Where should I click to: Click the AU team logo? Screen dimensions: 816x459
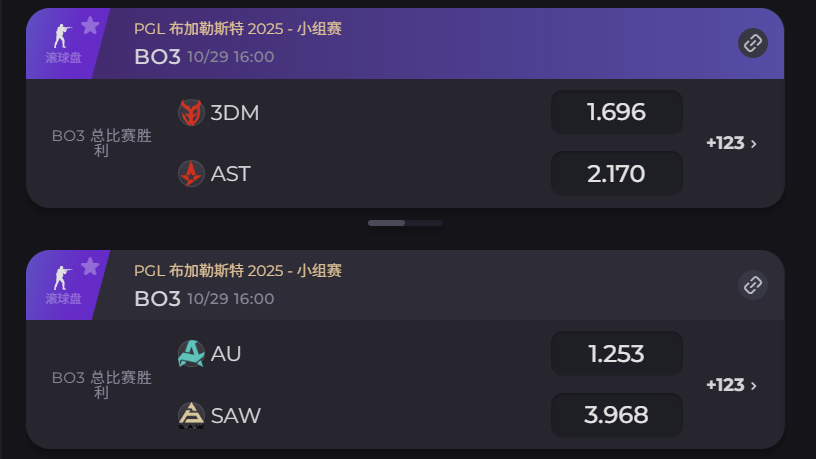(191, 354)
